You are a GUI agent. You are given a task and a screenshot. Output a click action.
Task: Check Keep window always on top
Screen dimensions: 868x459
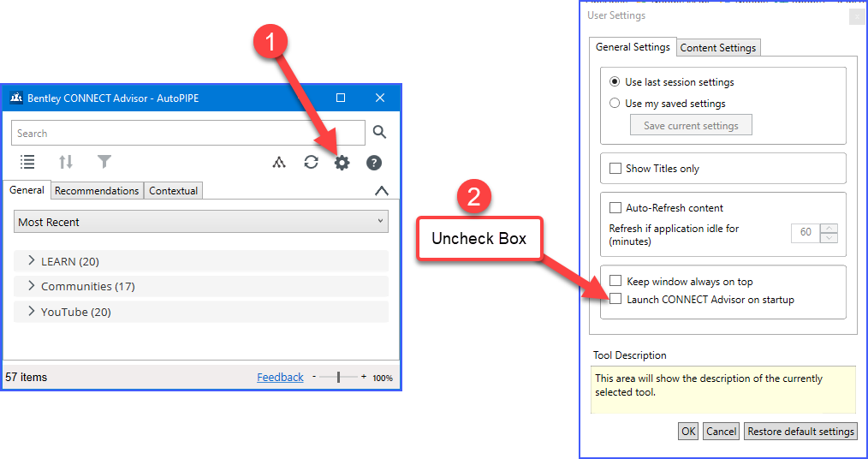point(615,281)
